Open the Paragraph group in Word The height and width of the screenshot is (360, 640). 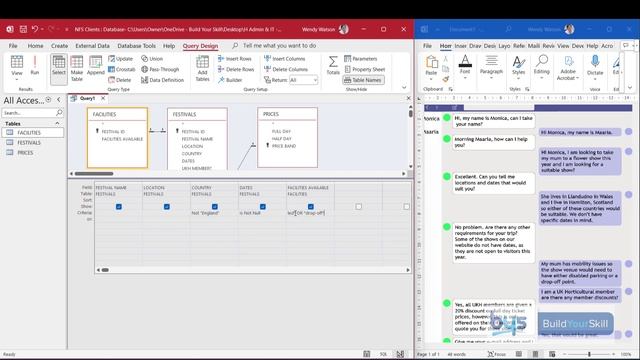coord(491,67)
